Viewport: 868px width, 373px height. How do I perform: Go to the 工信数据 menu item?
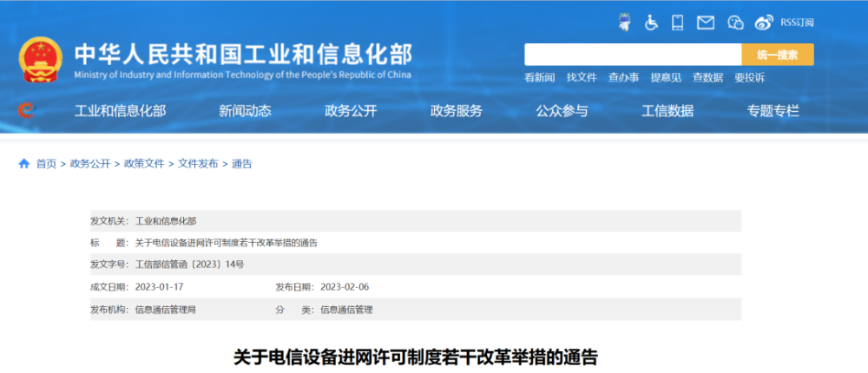(667, 110)
